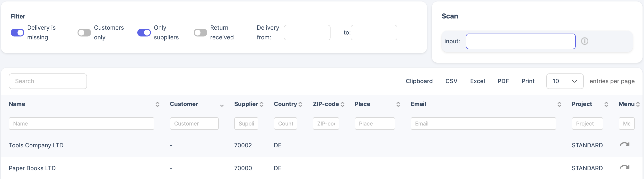This screenshot has height=179, width=644.
Task: Print the table via Print button
Action: pos(528,81)
